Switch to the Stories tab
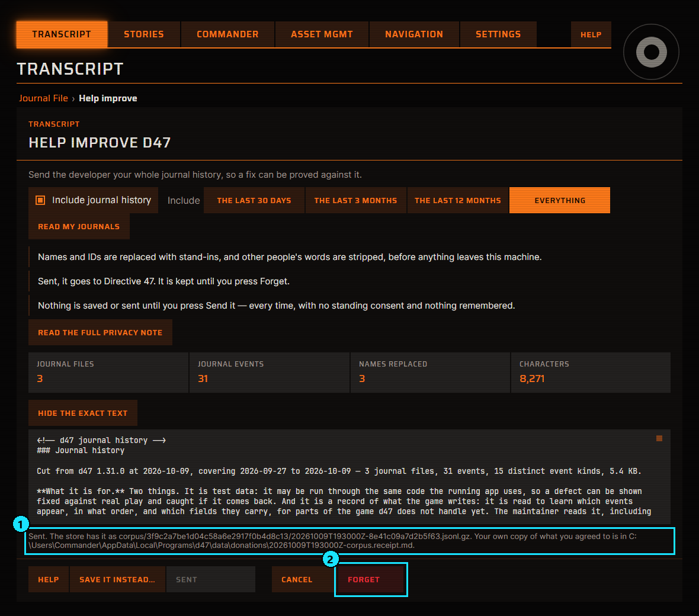Screen dimensions: 699x616 [143, 34]
